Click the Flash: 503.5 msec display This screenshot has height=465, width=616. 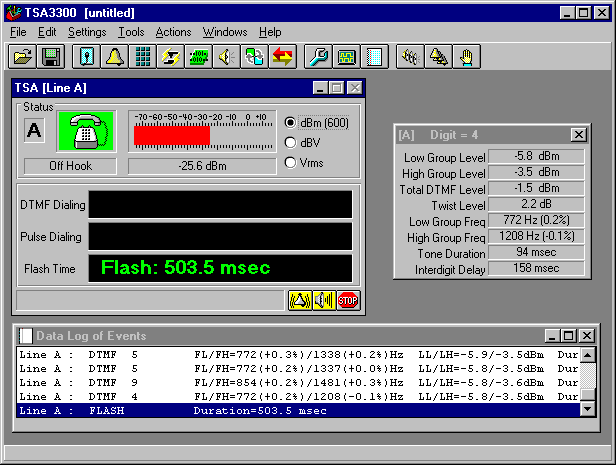point(220,268)
